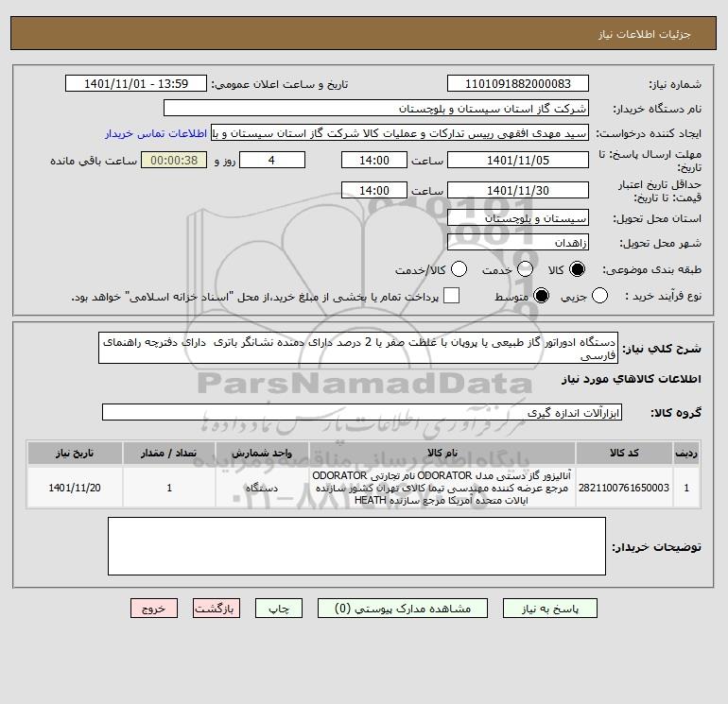Click the کد کالا column header
728x704 pixels.
point(624,453)
